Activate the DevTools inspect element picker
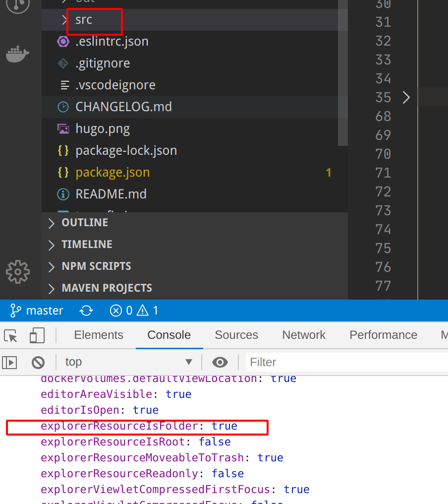Image resolution: width=448 pixels, height=504 pixels. (10, 336)
